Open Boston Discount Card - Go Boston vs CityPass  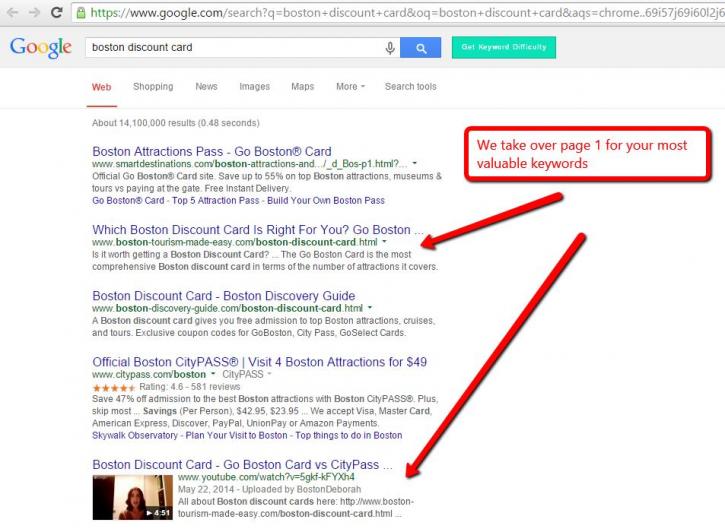coord(242,465)
